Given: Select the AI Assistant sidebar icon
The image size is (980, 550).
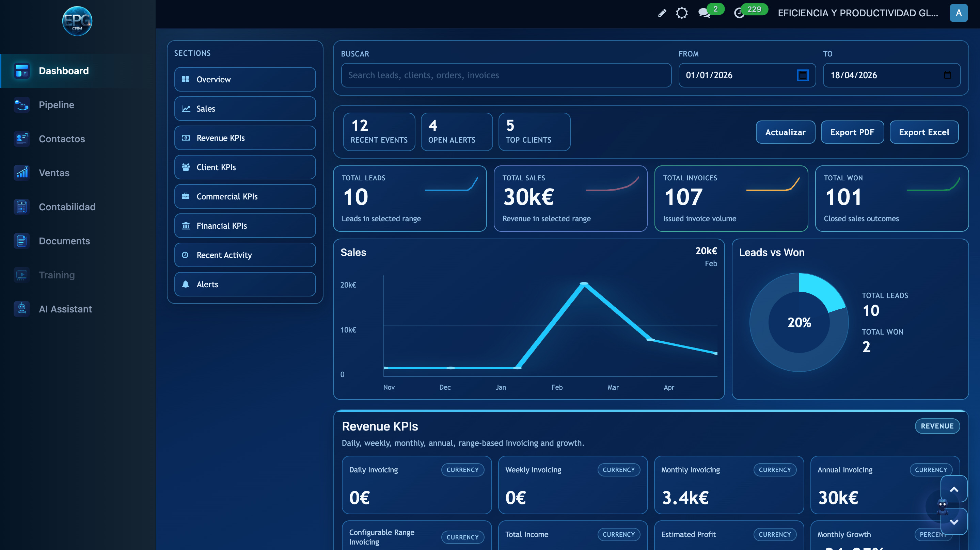Looking at the screenshot, I should (22, 309).
